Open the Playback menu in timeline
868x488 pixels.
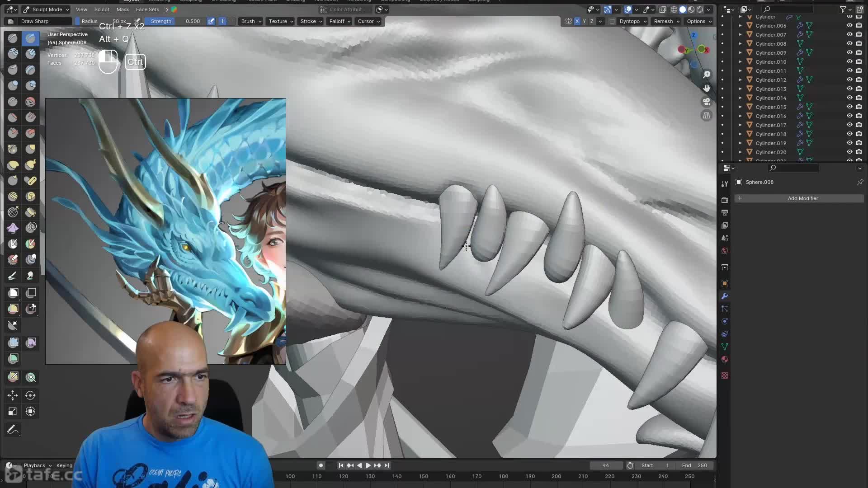38,465
